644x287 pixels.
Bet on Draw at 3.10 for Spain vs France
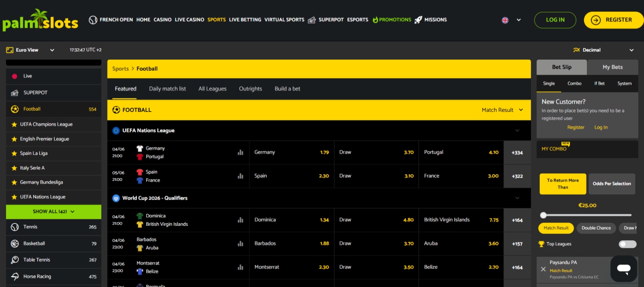point(376,176)
